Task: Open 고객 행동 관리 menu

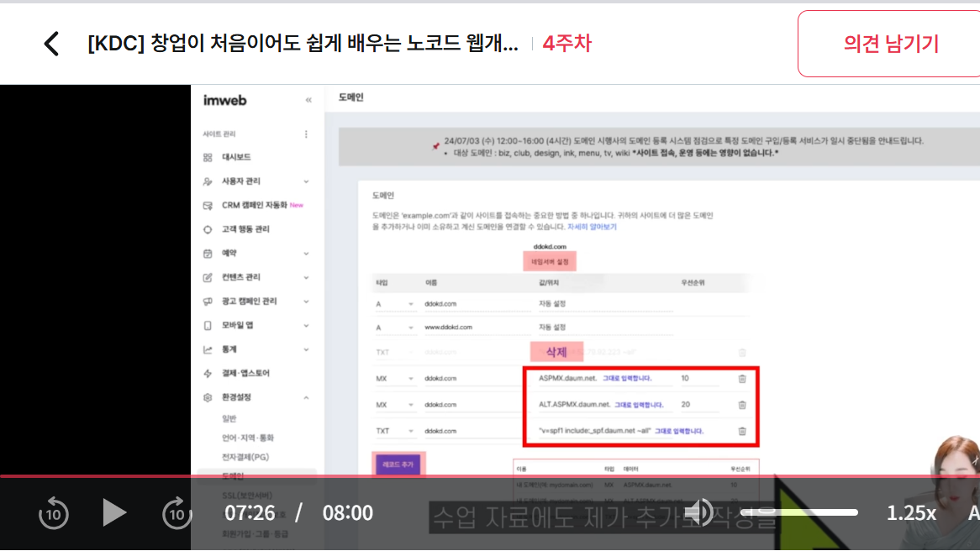Action: [x=245, y=229]
